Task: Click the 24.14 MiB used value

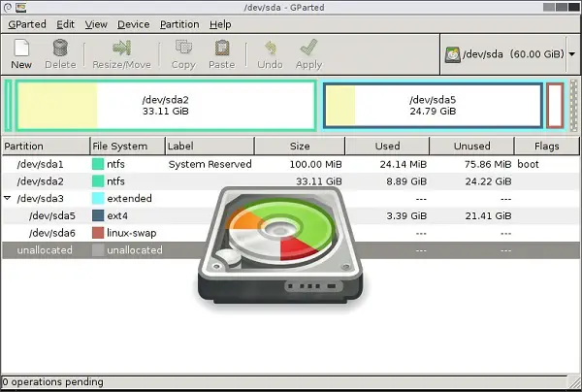Action: tap(404, 164)
